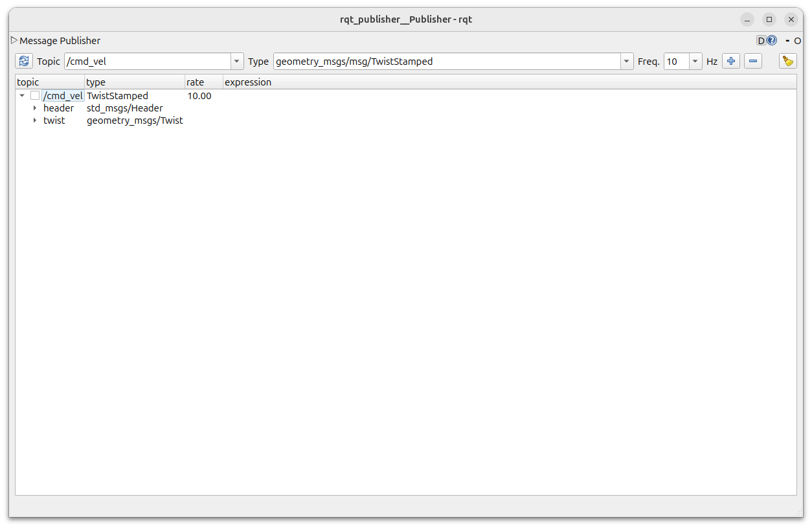Viewport: 812px width, 528px height.
Task: Click the "expression" column header
Action: [248, 82]
